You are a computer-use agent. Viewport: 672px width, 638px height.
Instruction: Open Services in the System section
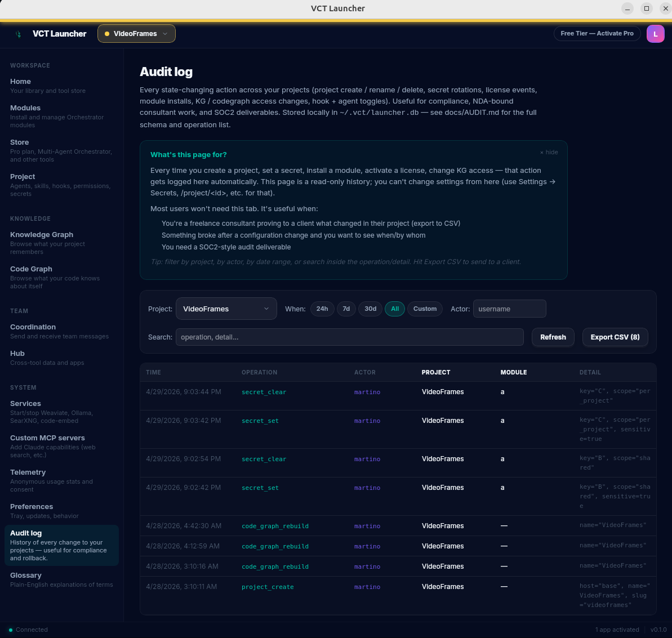62,411
